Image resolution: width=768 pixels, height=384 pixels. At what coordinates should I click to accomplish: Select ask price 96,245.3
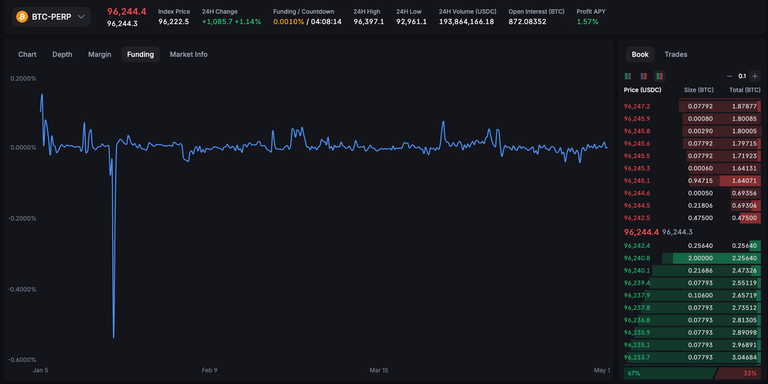pyautogui.click(x=637, y=168)
